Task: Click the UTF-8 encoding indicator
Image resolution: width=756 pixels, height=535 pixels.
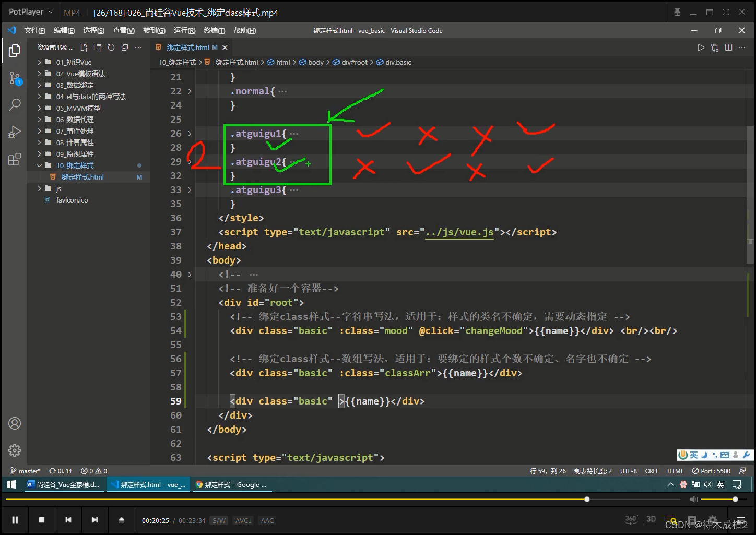Action: point(629,471)
